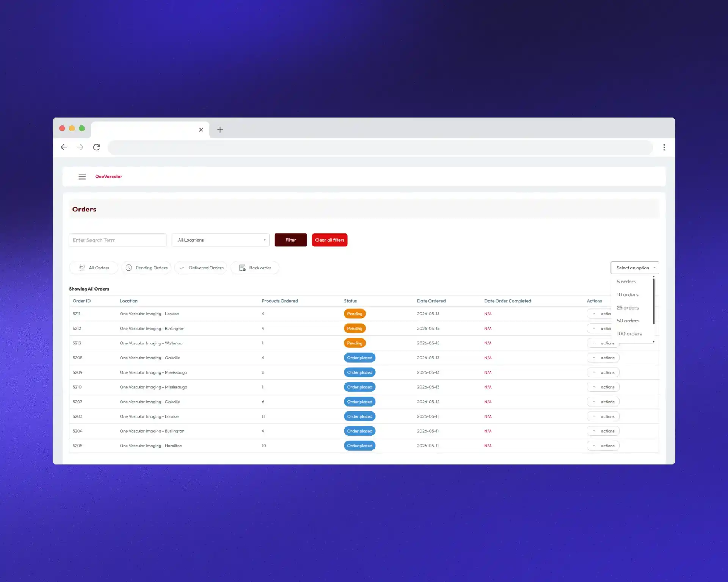Viewport: 728px width, 582px height.
Task: Click the Filter button
Action: pos(291,240)
